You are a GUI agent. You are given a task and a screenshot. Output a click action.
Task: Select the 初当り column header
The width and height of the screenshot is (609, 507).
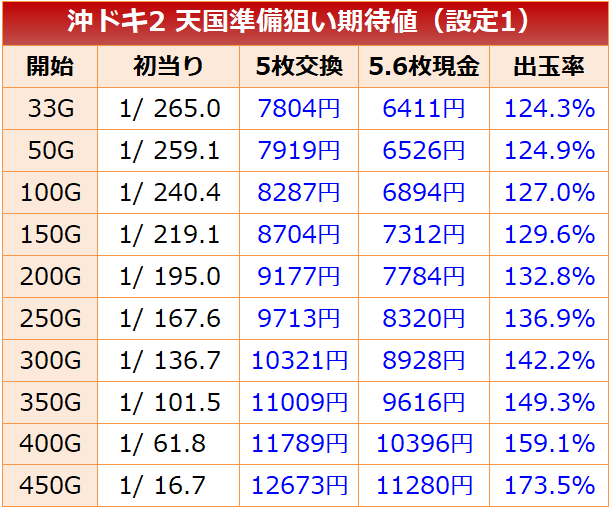click(169, 66)
